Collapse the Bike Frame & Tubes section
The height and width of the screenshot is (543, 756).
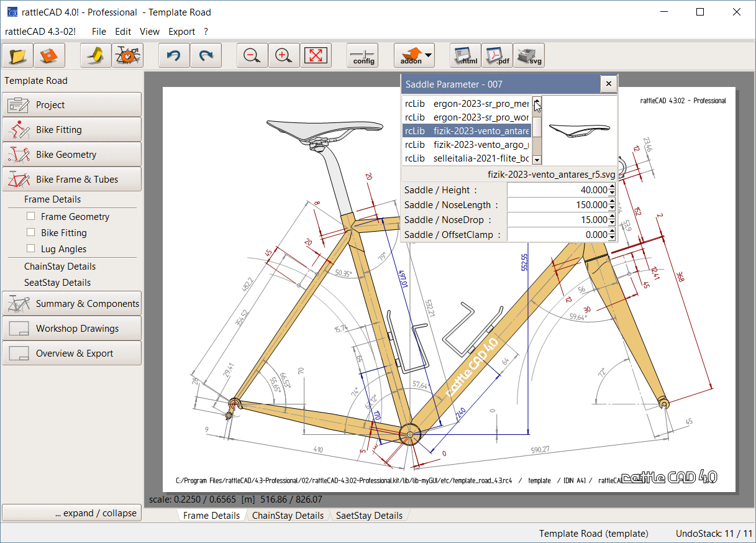coord(71,179)
